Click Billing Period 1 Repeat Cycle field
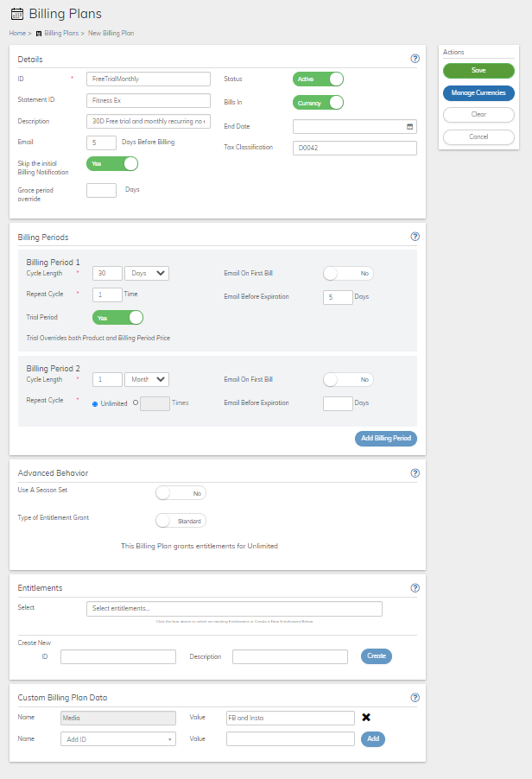 pyautogui.click(x=107, y=294)
